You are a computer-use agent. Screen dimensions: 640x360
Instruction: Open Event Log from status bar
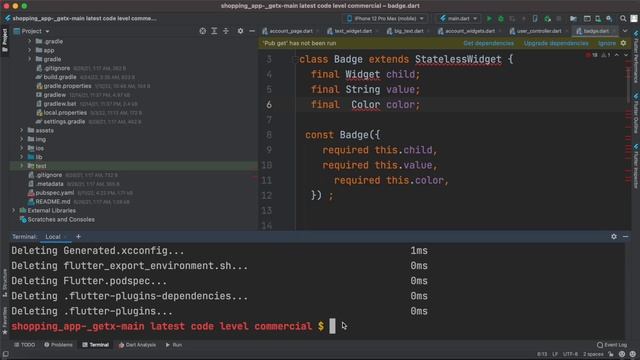pyautogui.click(x=611, y=345)
